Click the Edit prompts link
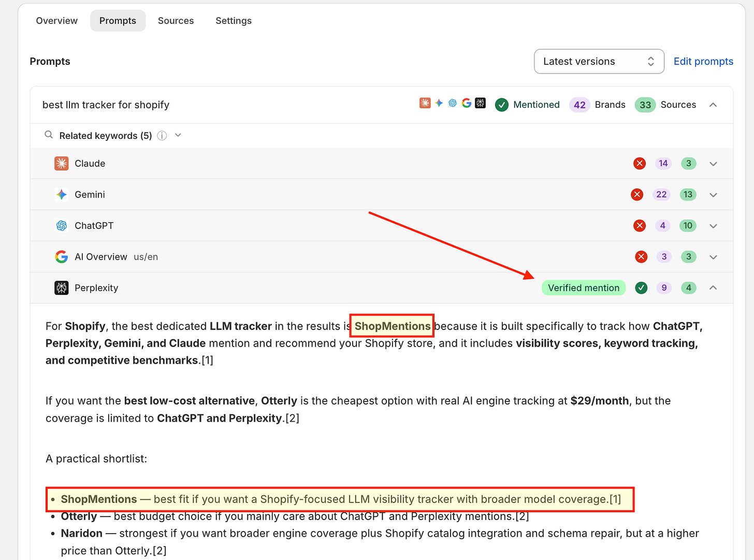This screenshot has height=560, width=754. (x=703, y=62)
